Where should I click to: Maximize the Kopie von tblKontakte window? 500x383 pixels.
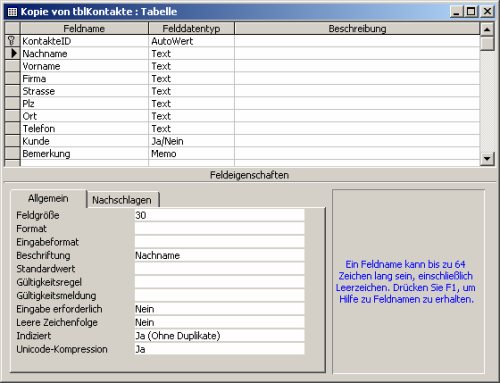(x=471, y=12)
